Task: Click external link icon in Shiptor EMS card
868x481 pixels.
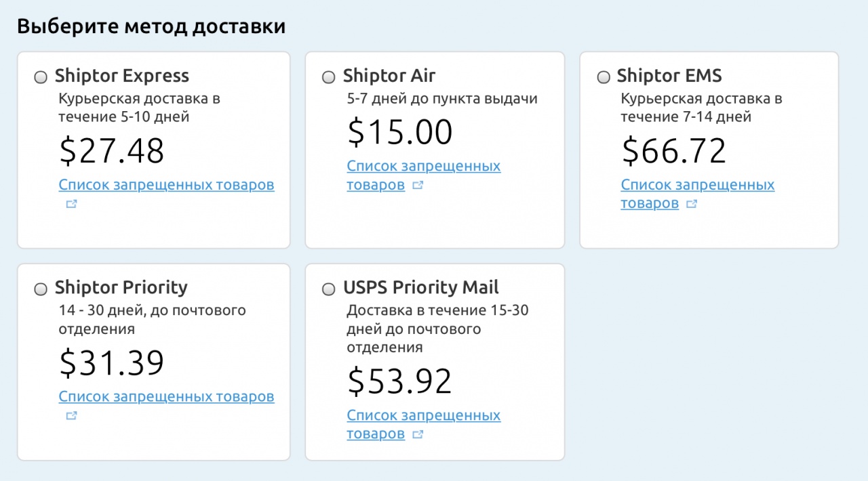Action: click(692, 204)
